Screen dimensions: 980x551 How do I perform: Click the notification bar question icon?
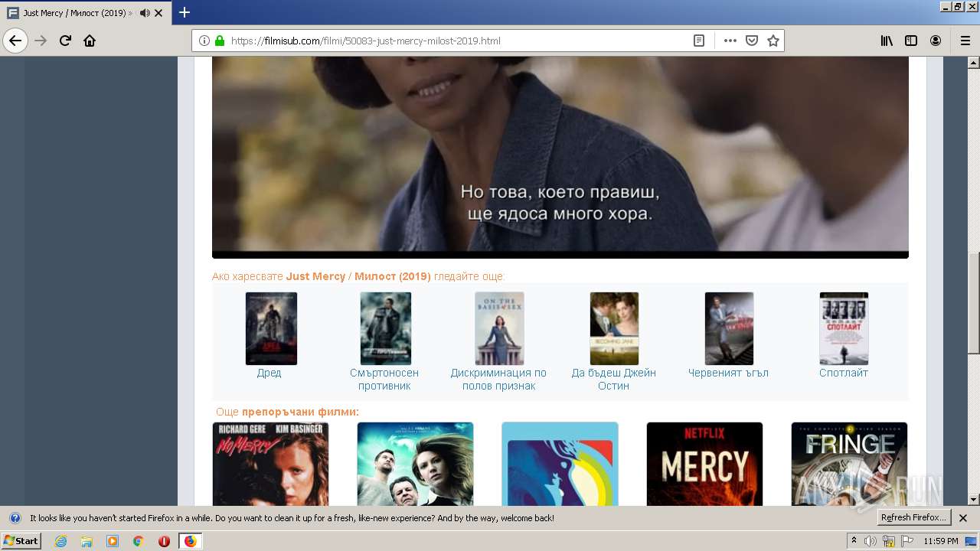coord(15,518)
